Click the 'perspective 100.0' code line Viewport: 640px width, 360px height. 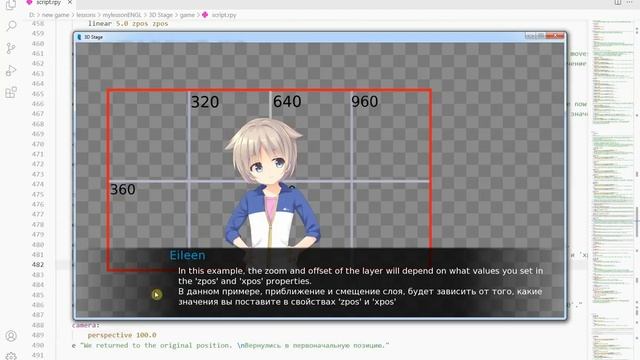point(122,335)
